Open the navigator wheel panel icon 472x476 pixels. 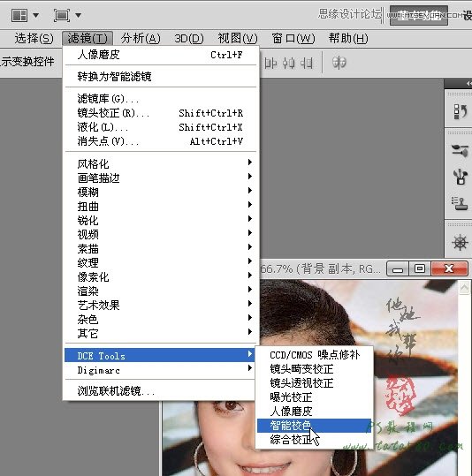click(x=460, y=243)
